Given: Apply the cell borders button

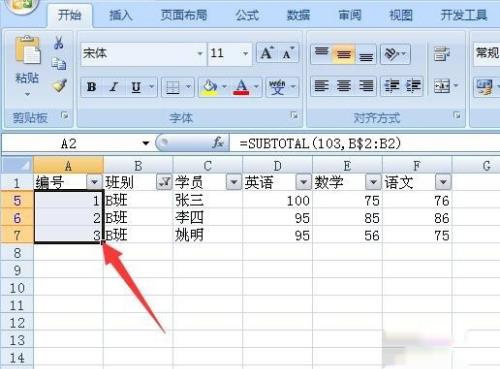Looking at the screenshot, I should 173,87.
